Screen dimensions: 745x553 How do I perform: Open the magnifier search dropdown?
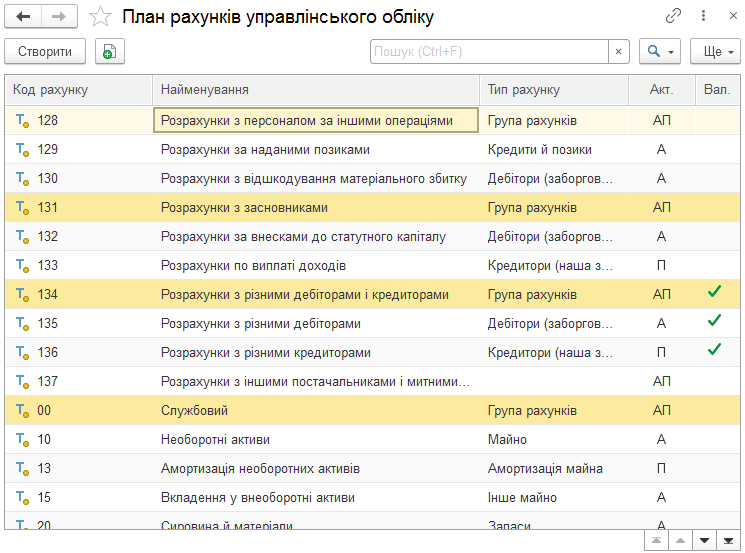coord(660,51)
